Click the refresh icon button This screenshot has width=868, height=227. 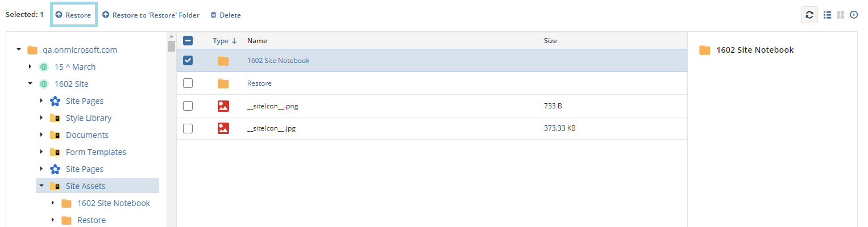pos(809,15)
